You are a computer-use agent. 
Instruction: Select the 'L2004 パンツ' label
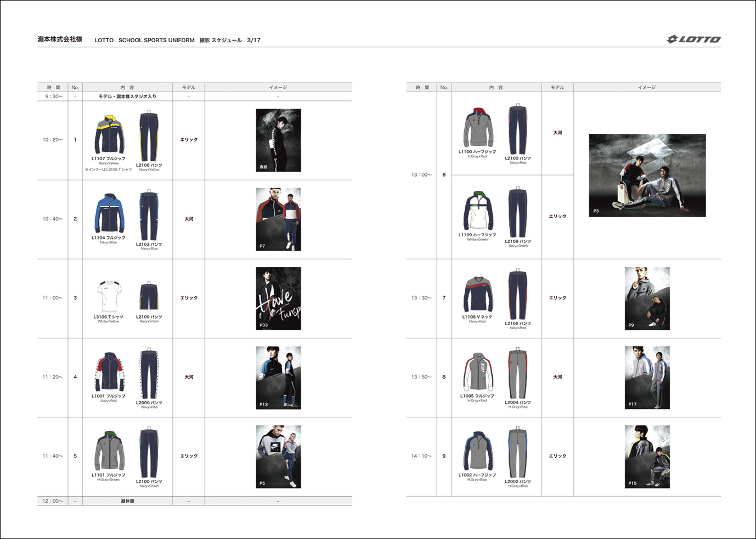(x=518, y=402)
